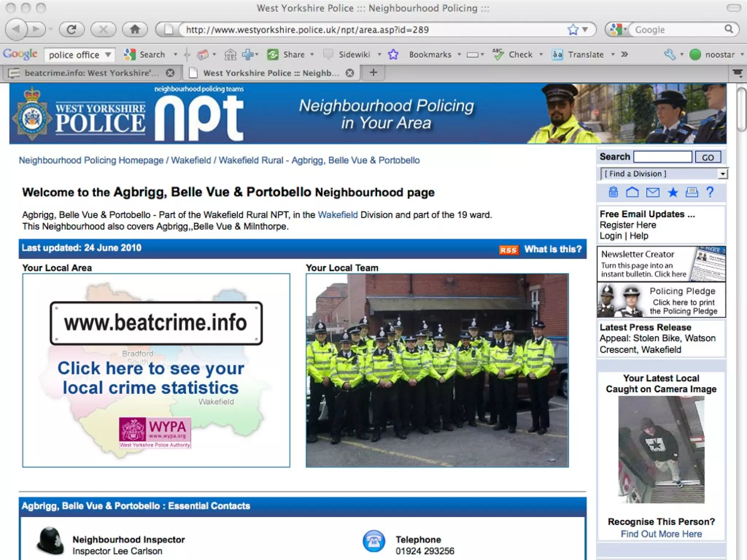Click the orange RSS feed icon

[508, 250]
